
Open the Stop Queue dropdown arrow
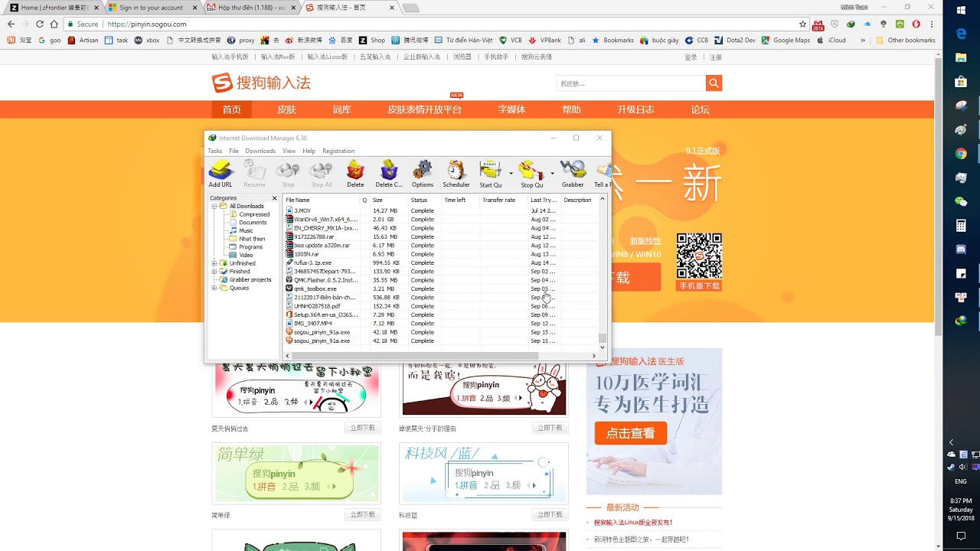point(552,173)
